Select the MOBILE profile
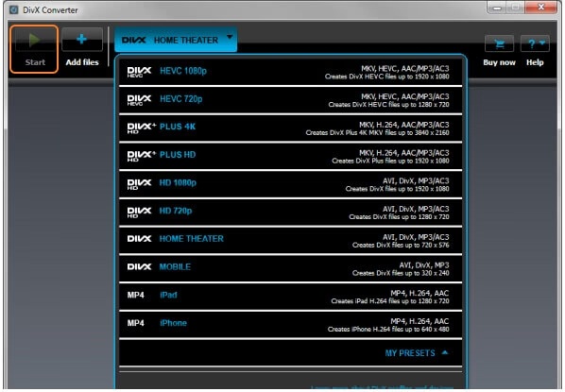565x392 pixels. click(x=290, y=268)
